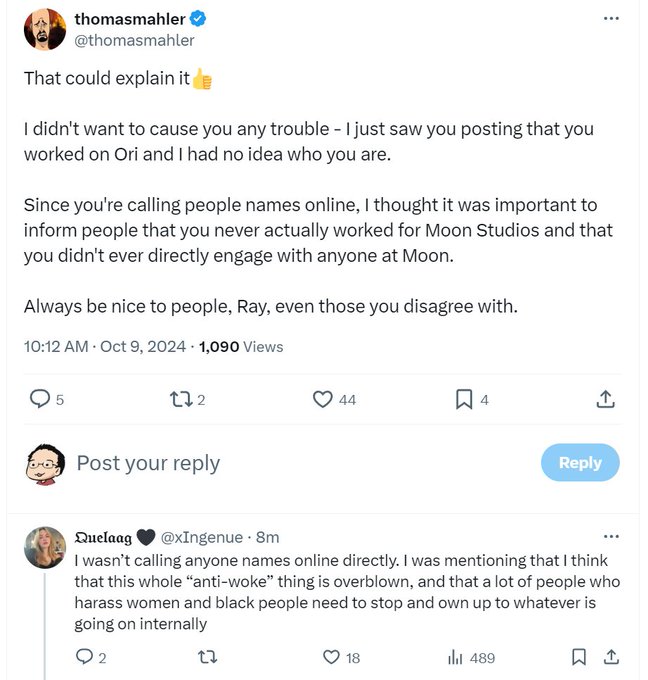Image resolution: width=648 pixels, height=680 pixels.
Task: Bookmark xIngenue's reply
Action: point(578,657)
